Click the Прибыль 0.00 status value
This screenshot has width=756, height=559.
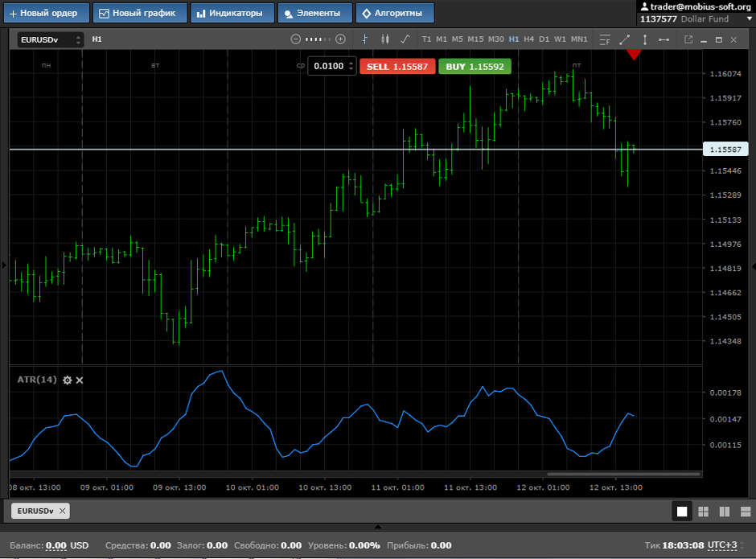point(441,545)
